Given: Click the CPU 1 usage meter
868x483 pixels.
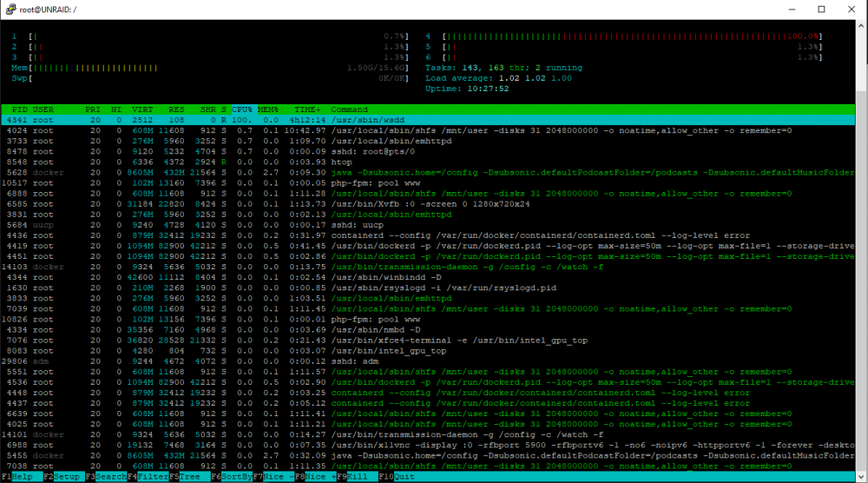Looking at the screenshot, I should 210,36.
